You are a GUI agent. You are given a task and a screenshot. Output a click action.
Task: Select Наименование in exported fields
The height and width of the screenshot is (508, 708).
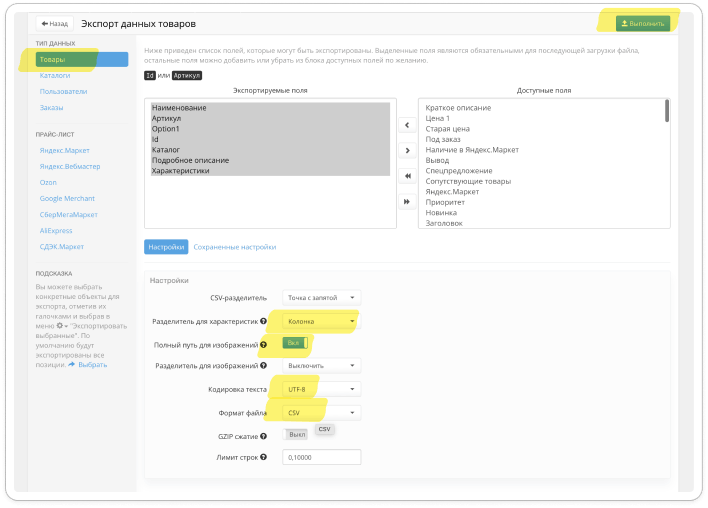[270, 107]
